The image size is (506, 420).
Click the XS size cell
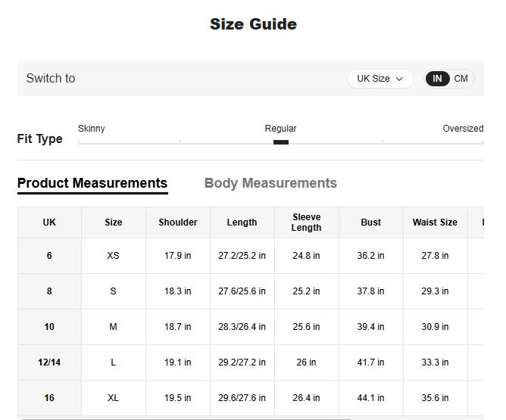[113, 256]
